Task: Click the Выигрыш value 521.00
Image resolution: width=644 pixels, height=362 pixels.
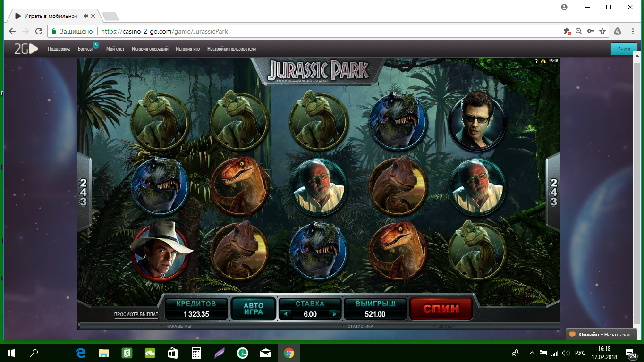Action: 375,314
